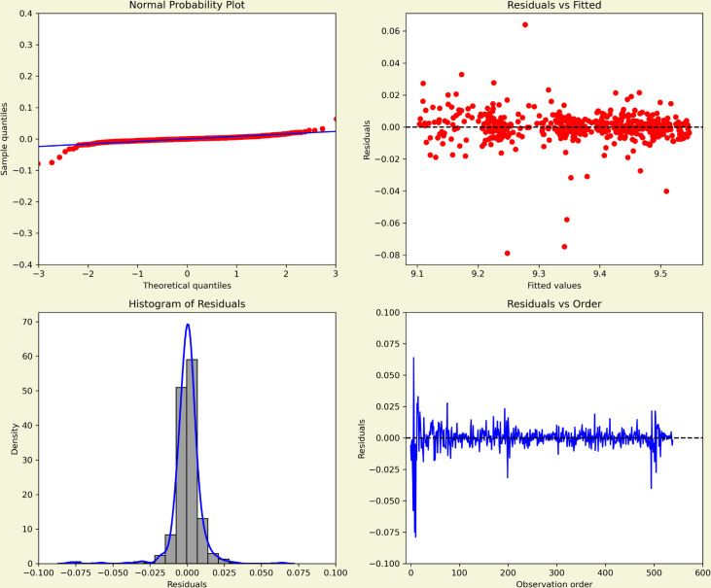Screen dimensions: 711x588
Task: Click the topmost spike in Residuals vs Order
Action: (413, 358)
